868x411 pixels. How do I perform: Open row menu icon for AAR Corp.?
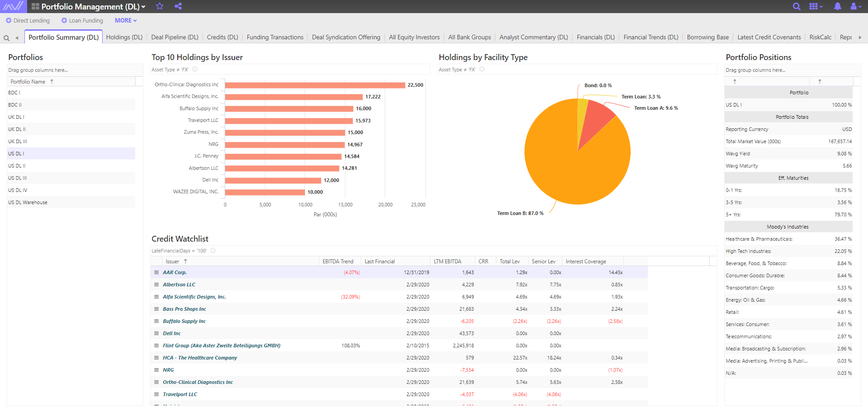[156, 272]
